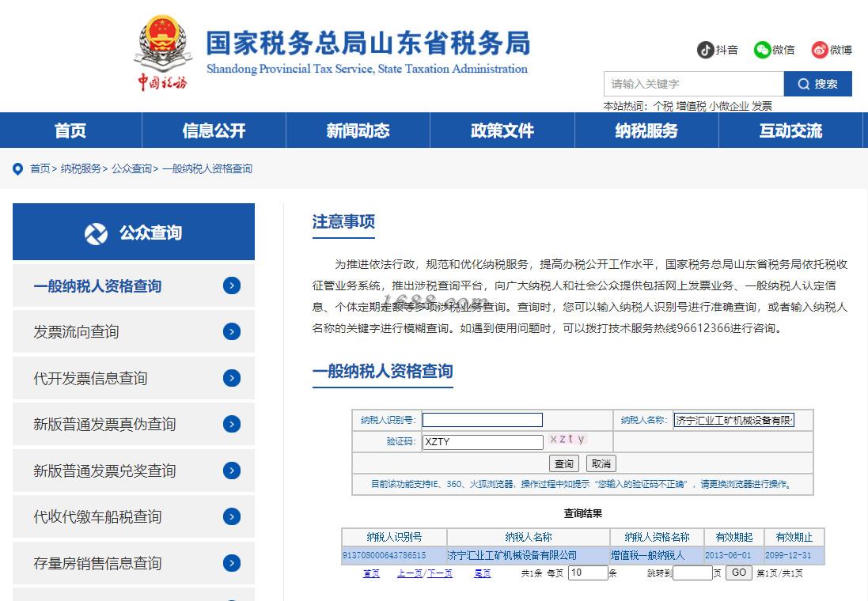Click the 取消 cancel button

point(601,463)
